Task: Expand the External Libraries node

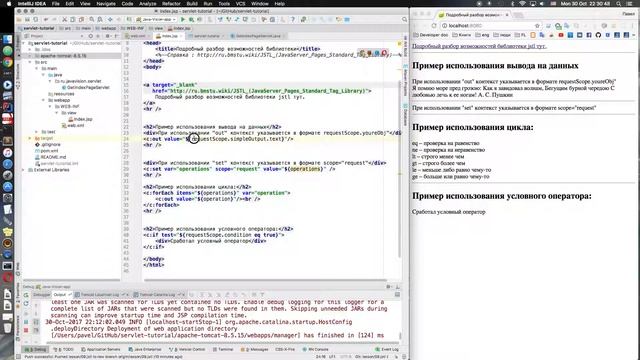Action: [24, 170]
